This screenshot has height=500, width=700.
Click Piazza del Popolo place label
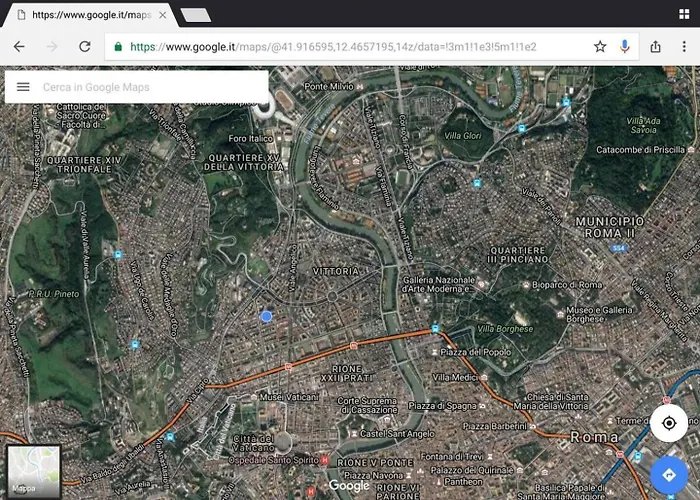click(475, 352)
